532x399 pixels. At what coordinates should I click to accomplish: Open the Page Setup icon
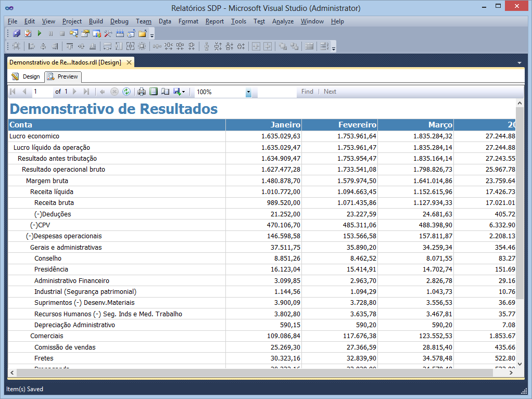[x=165, y=92]
